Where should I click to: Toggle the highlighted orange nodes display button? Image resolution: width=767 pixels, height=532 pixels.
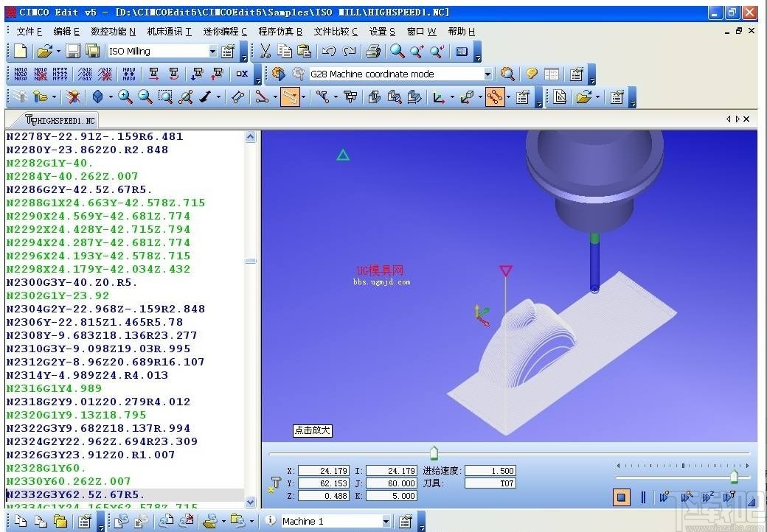point(495,97)
